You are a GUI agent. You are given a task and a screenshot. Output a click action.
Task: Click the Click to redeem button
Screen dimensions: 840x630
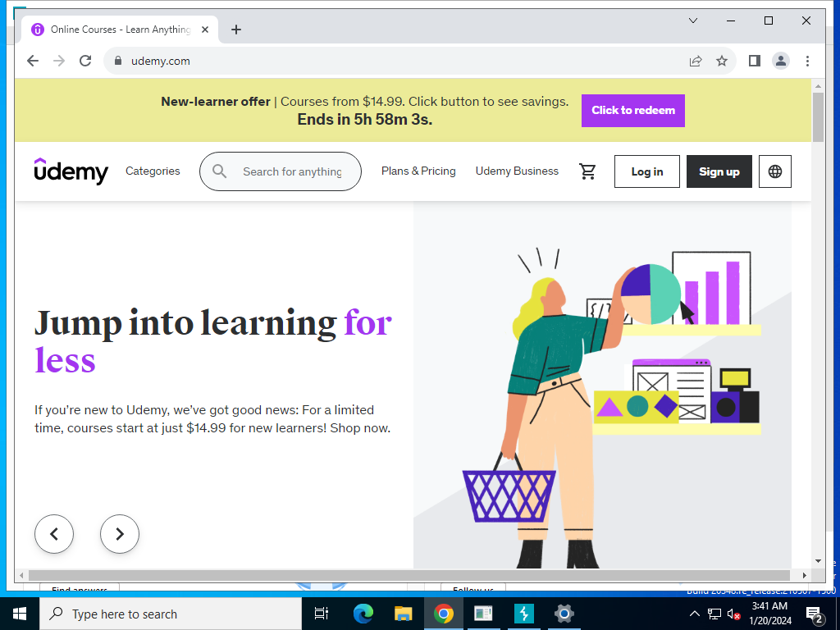click(633, 111)
